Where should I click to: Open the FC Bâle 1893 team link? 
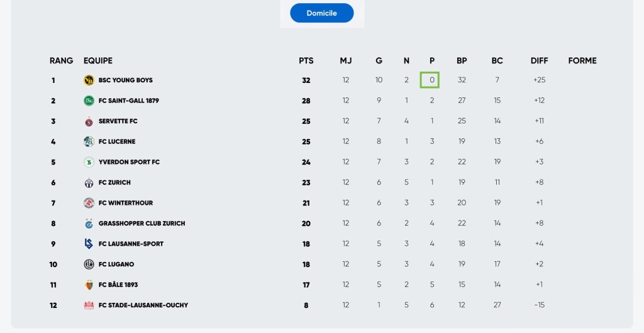(x=118, y=285)
